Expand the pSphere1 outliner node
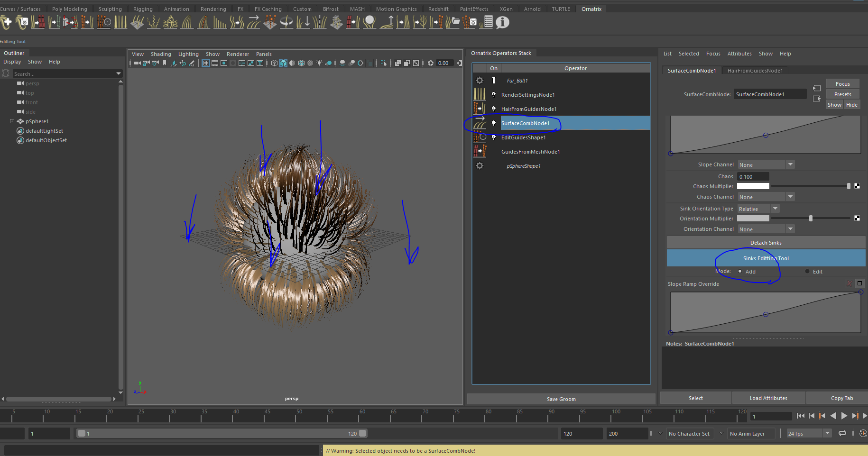Viewport: 868px width, 456px height. pos(12,121)
